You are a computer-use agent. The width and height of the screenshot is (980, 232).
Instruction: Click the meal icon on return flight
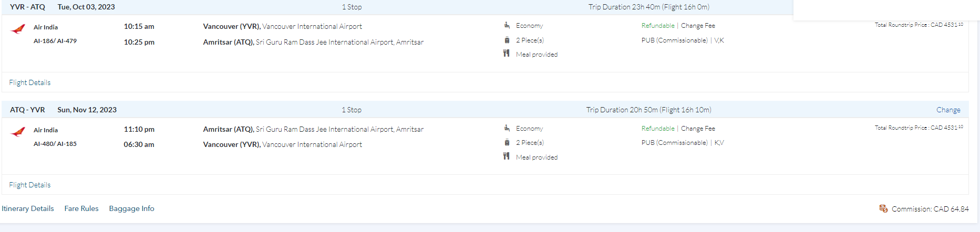[x=507, y=156]
